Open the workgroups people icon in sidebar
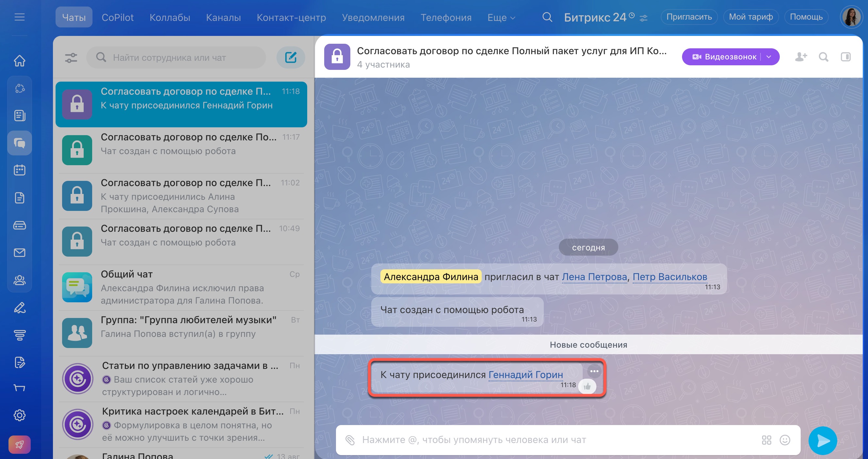 coord(20,280)
